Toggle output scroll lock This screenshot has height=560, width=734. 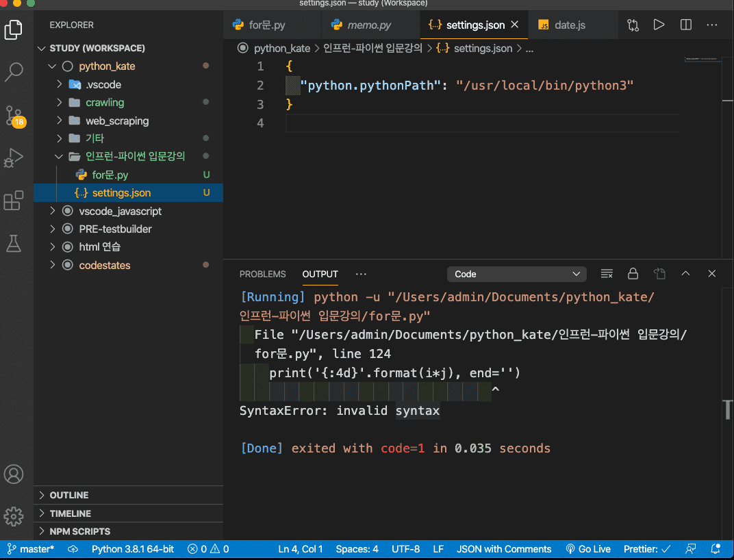(x=633, y=274)
